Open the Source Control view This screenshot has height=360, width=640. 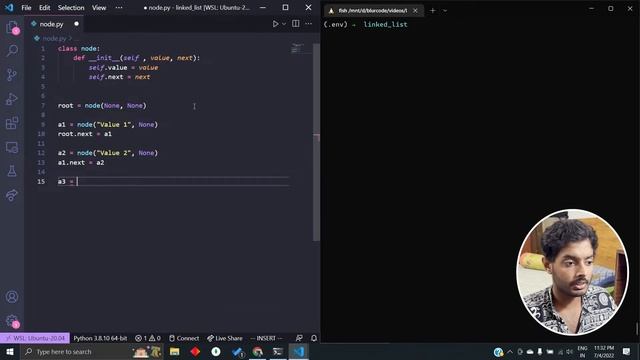click(12, 75)
